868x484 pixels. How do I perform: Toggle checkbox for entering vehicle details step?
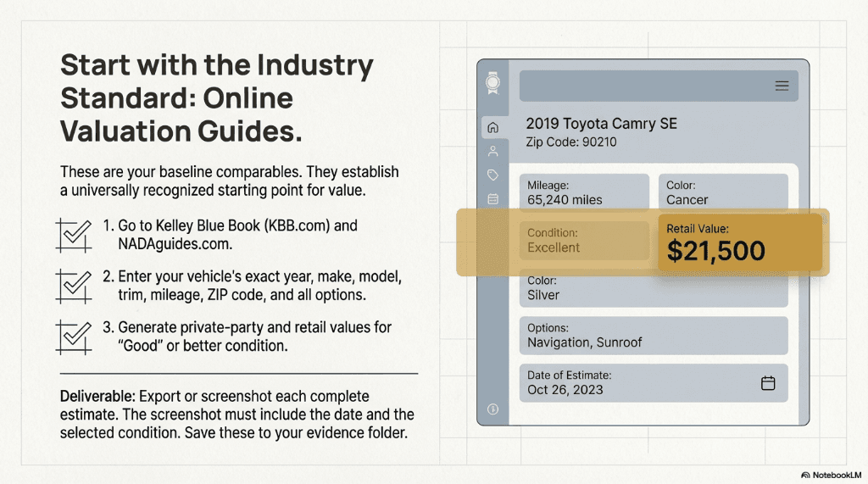click(x=73, y=286)
